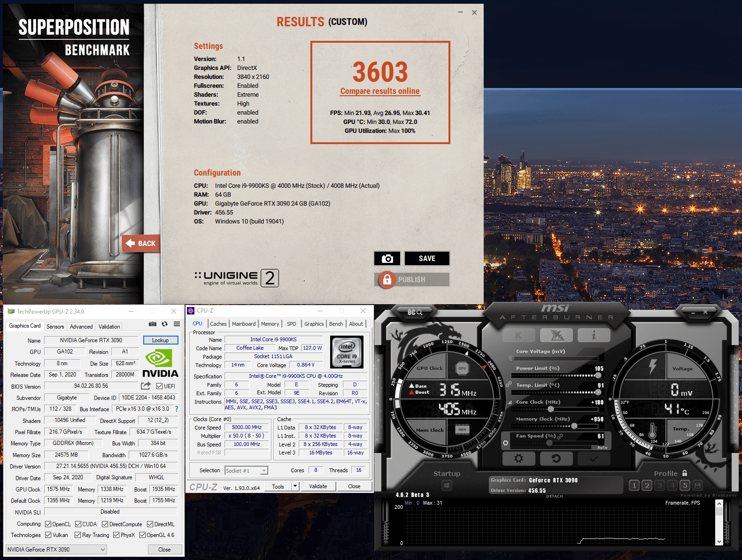
Task: Click the Afterburner Startup Windows icon
Action: [447, 485]
